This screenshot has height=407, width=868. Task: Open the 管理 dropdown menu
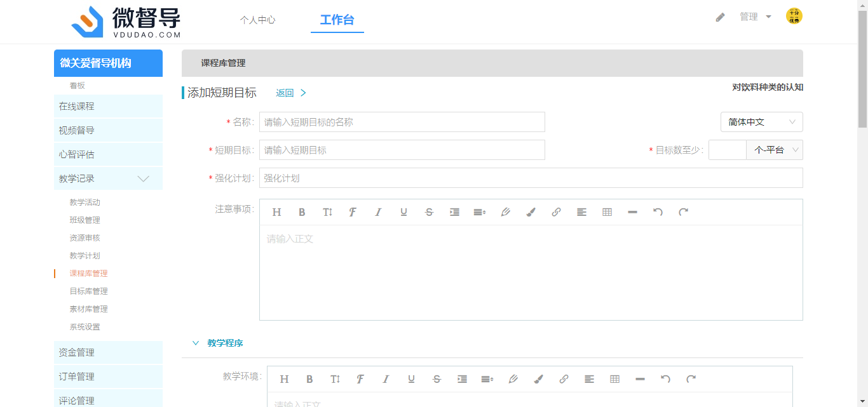pos(755,17)
